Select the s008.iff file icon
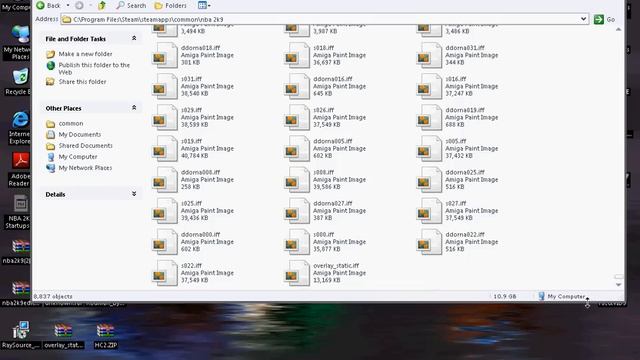Image resolution: width=640 pixels, height=360 pixels. click(297, 180)
